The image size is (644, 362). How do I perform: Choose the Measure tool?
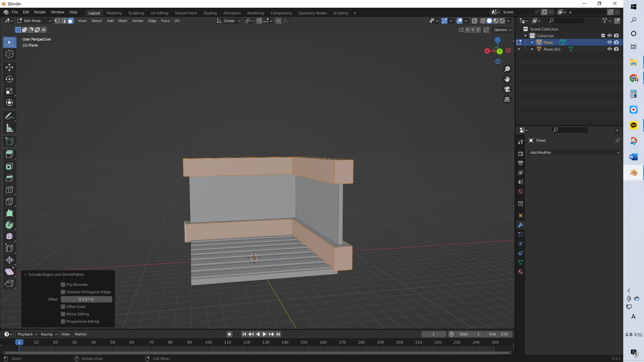pos(9,128)
